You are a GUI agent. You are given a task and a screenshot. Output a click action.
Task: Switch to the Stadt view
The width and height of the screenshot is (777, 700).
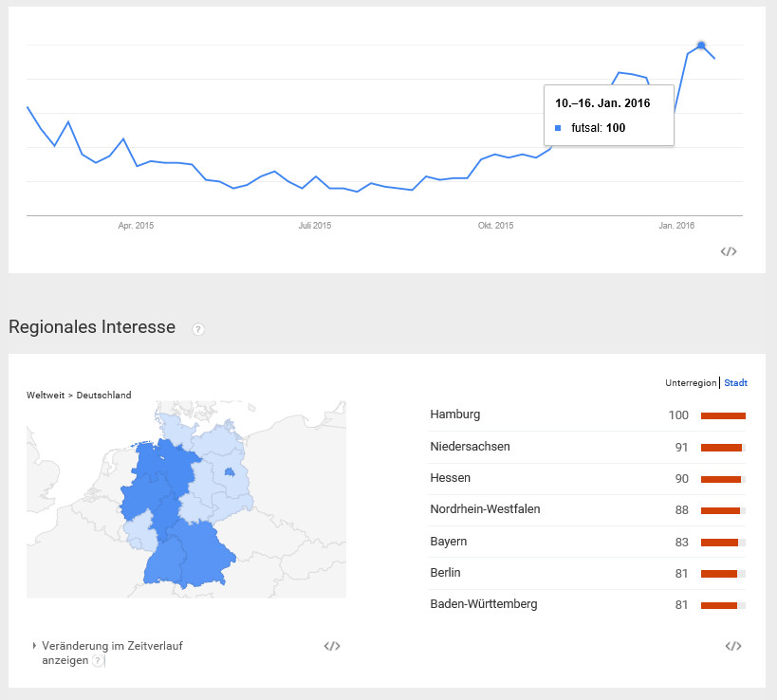[735, 383]
